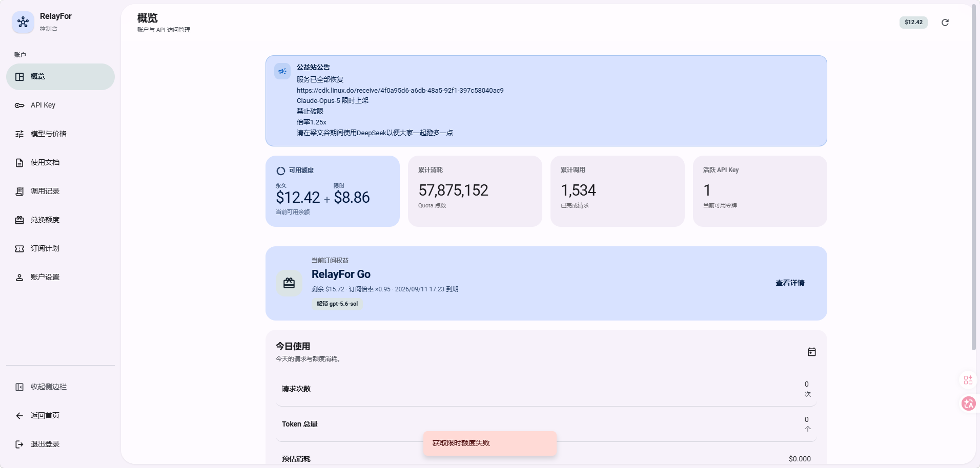Navigate to 订阅计划
This screenshot has height=468, width=980.
(x=60, y=248)
